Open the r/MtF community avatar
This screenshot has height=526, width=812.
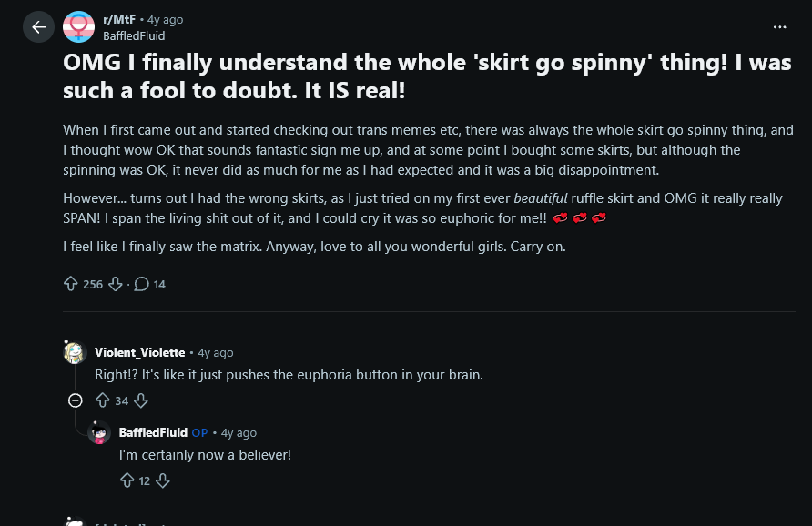tap(78, 27)
